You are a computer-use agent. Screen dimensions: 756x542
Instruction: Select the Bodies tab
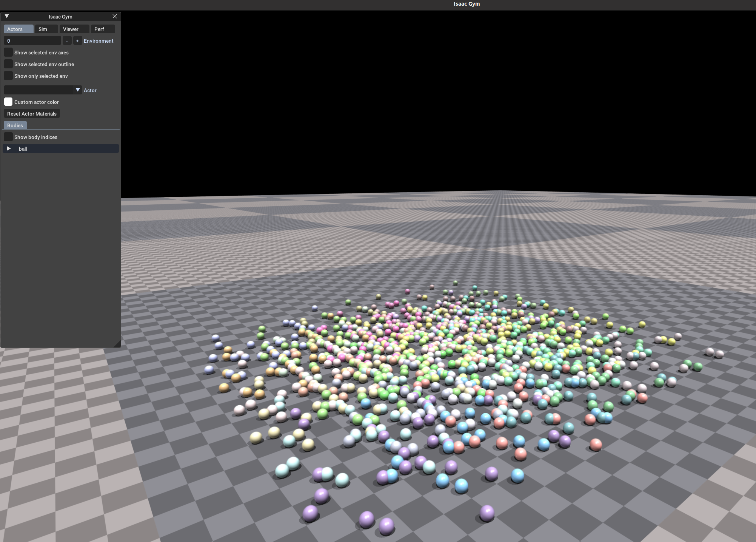(15, 125)
